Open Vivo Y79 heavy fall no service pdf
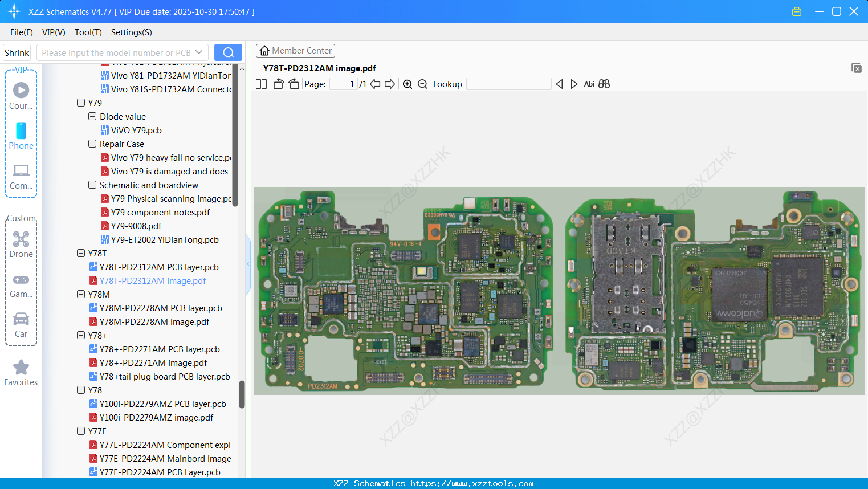Image resolution: width=868 pixels, height=489 pixels. tap(166, 157)
